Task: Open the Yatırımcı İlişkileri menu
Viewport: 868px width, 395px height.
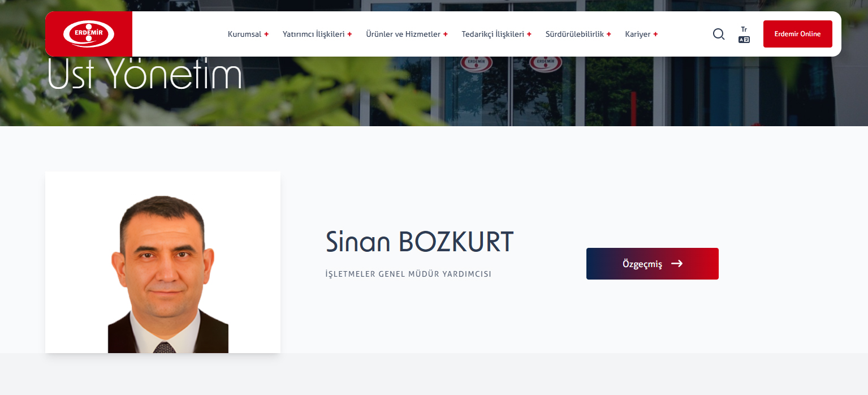Action: (x=314, y=34)
